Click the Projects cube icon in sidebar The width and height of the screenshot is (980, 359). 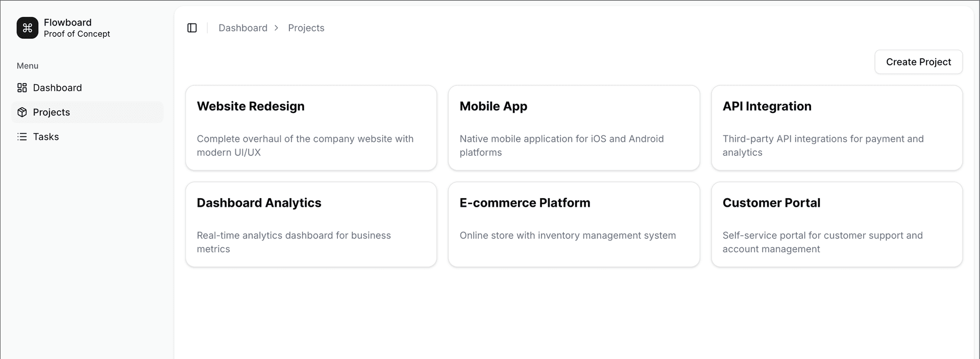tap(22, 112)
